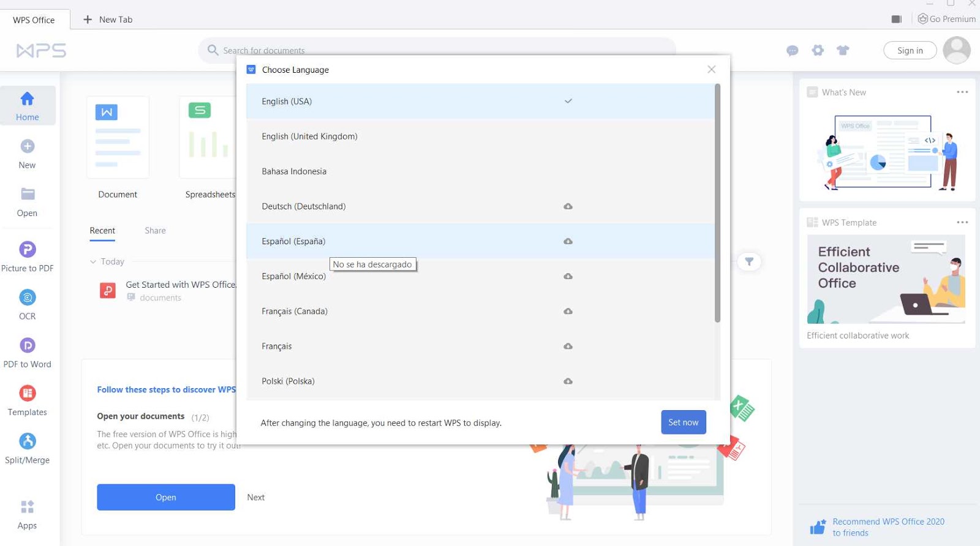Select English (United Kingdom) language
This screenshot has height=546, width=980.
click(480, 136)
